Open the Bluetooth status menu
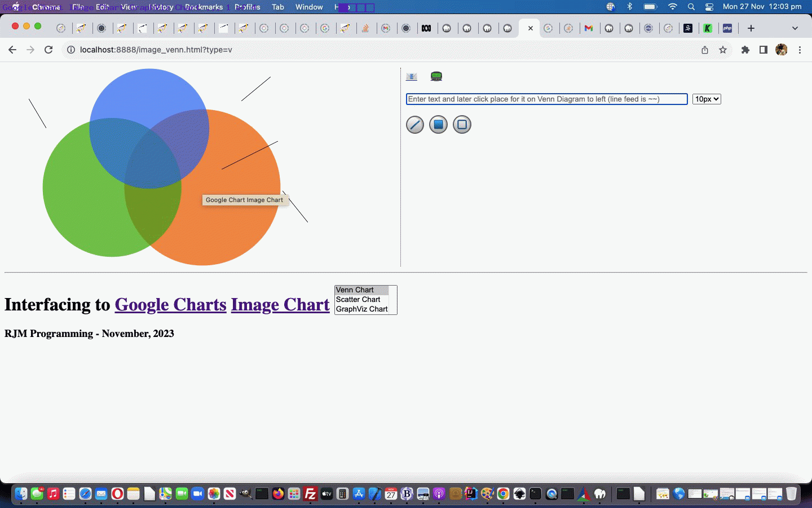The image size is (812, 508). click(630, 7)
